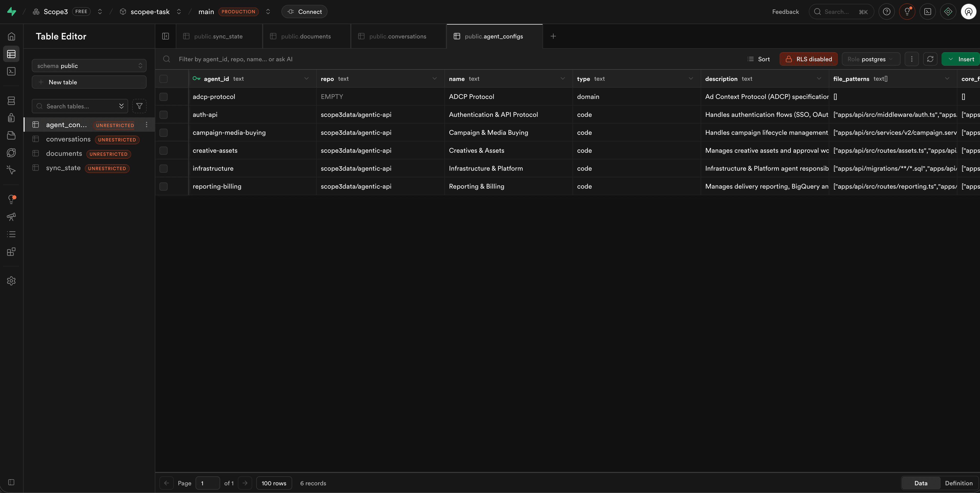Open Project Settings gear icon
980x493 pixels.
click(12, 281)
